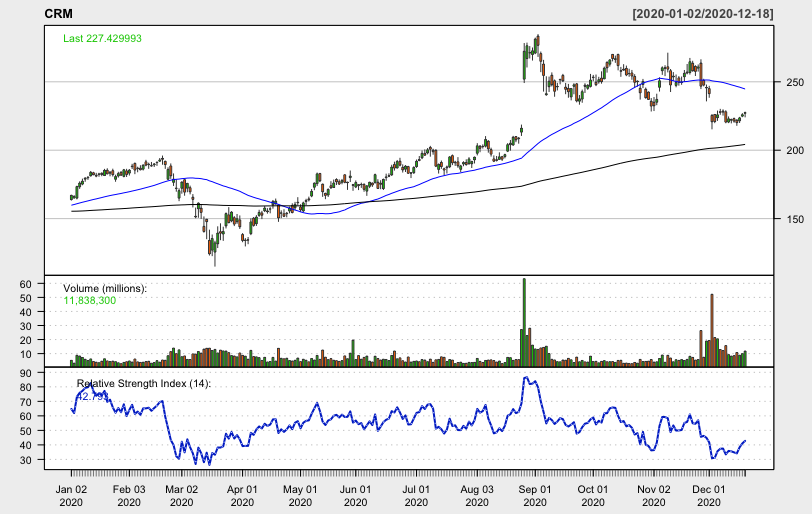Click the 'Sep 01 2020' date label
Image resolution: width=812 pixels, height=514 pixels.
tap(535, 496)
